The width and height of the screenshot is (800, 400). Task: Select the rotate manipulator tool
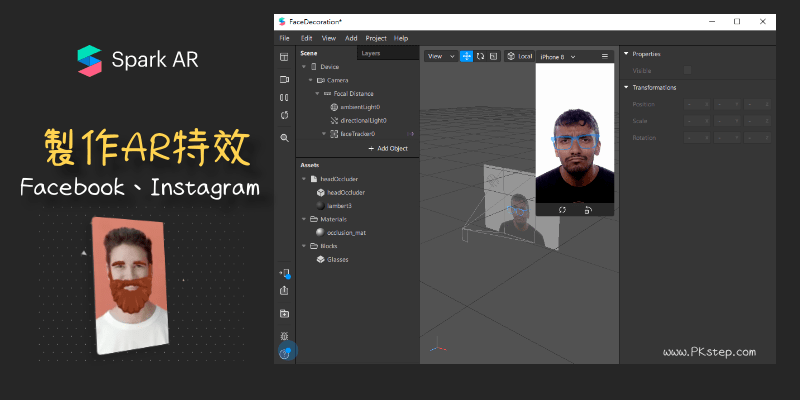480,56
